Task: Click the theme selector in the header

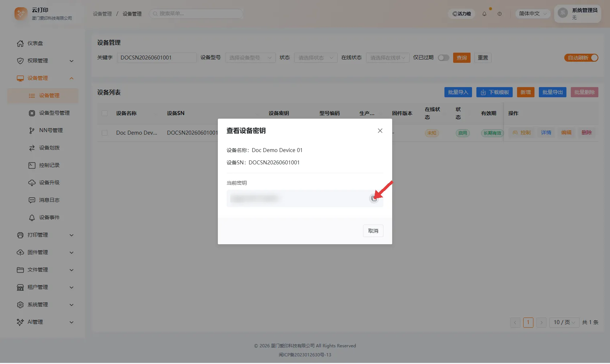Action: (461, 14)
